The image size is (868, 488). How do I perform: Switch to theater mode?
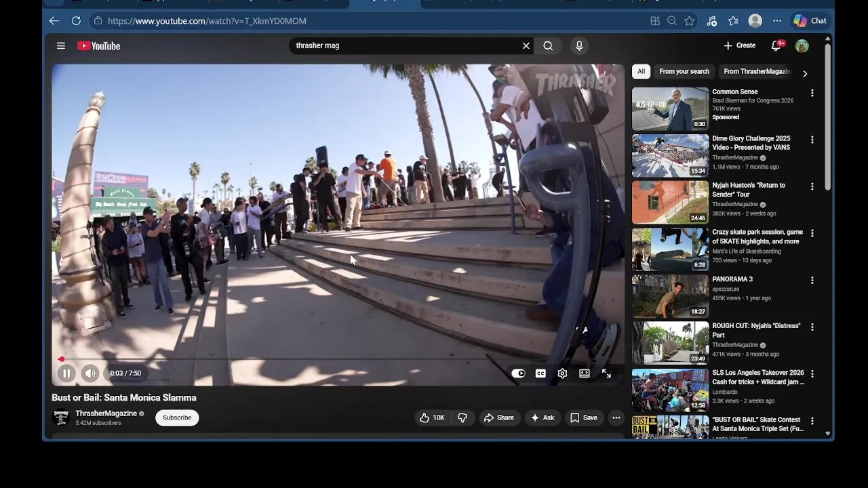585,373
